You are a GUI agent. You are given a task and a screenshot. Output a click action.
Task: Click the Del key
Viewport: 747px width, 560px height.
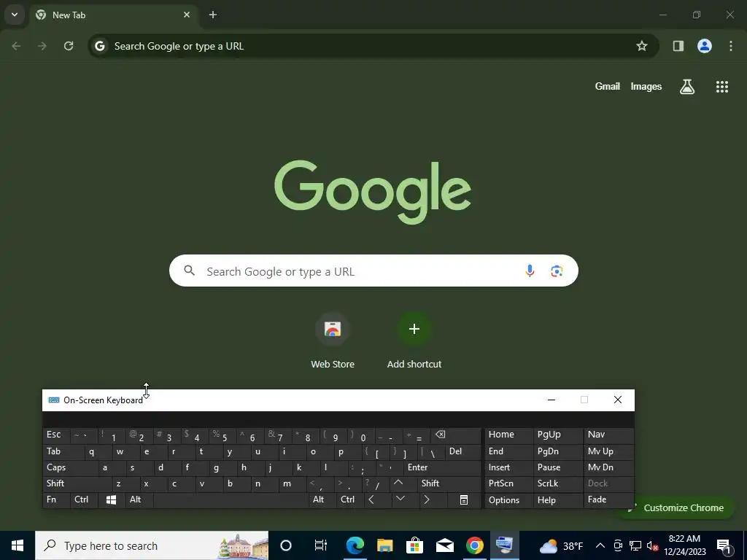[x=462, y=451]
